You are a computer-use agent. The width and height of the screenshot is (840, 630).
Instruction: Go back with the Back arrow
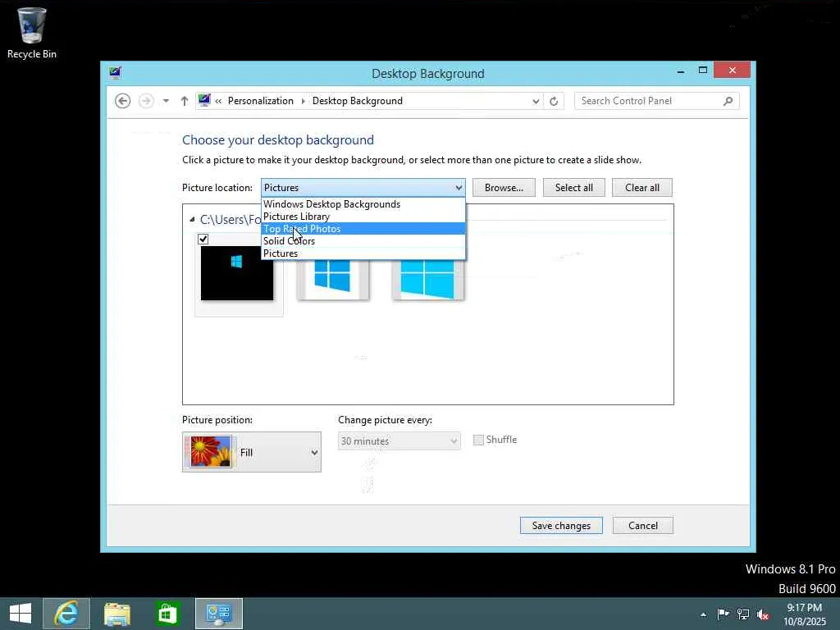coord(123,101)
